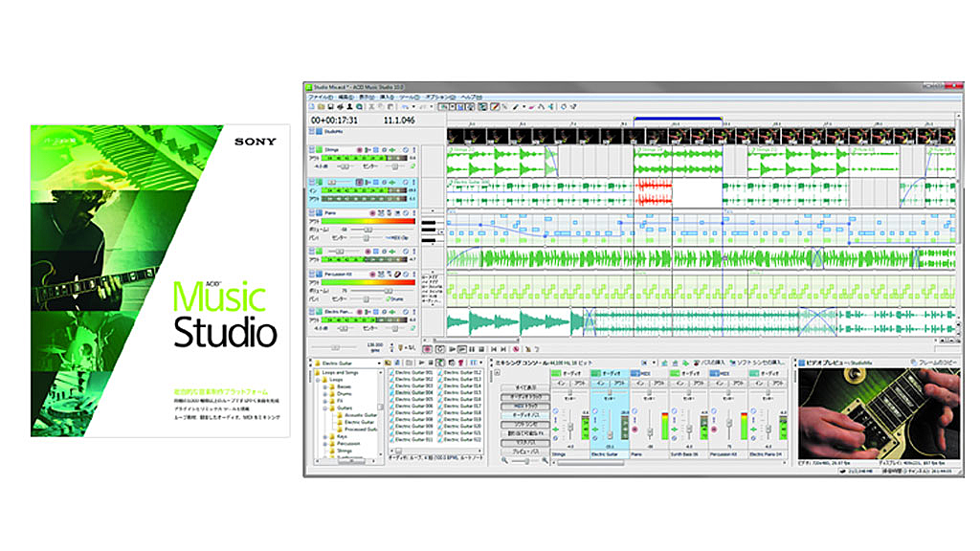Open the ツール (Tools) menu

(x=410, y=98)
